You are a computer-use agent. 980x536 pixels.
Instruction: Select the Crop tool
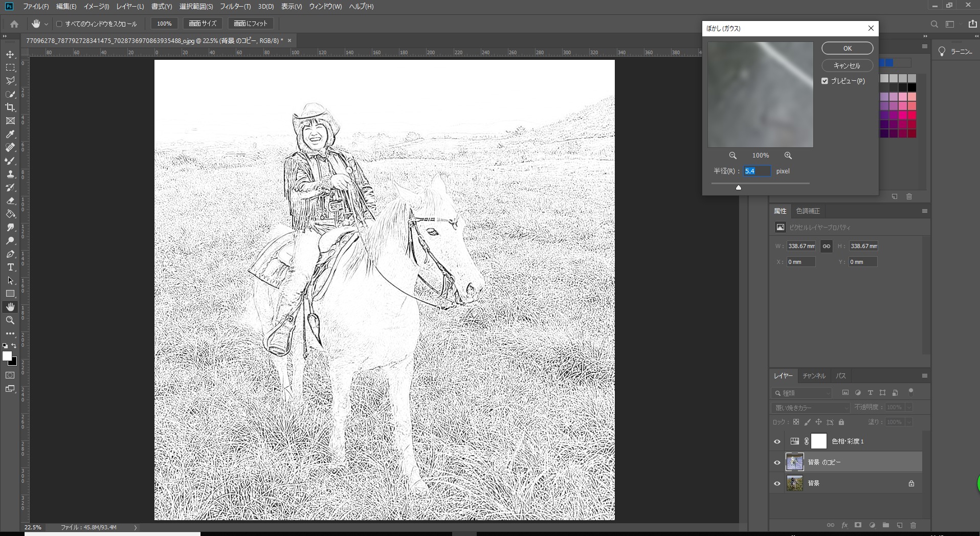pyautogui.click(x=10, y=107)
